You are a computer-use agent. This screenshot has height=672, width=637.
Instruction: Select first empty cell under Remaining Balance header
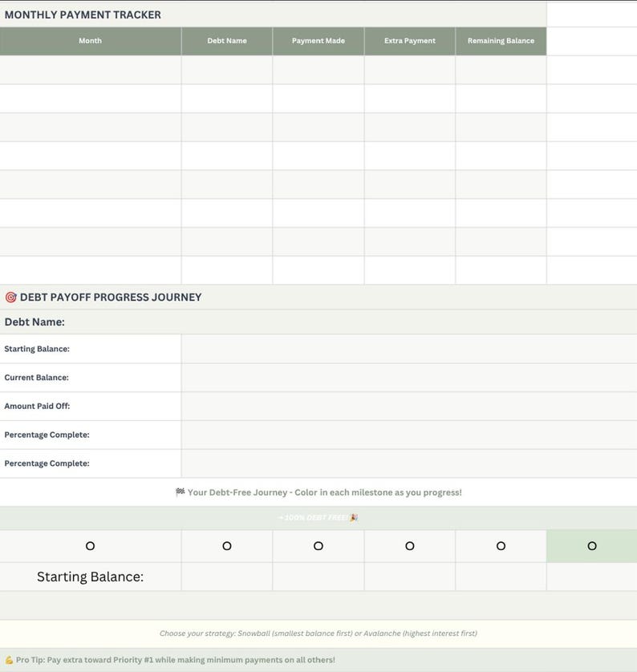(501, 70)
